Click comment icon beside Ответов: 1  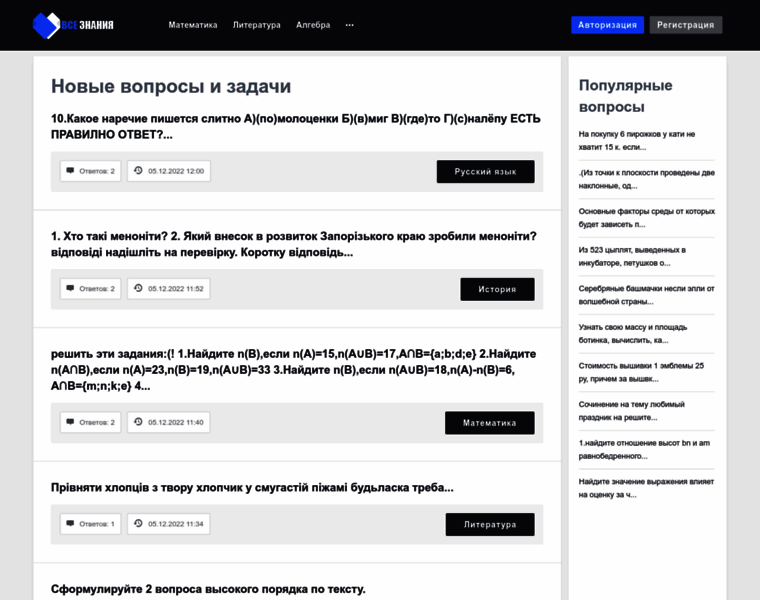[70, 524]
